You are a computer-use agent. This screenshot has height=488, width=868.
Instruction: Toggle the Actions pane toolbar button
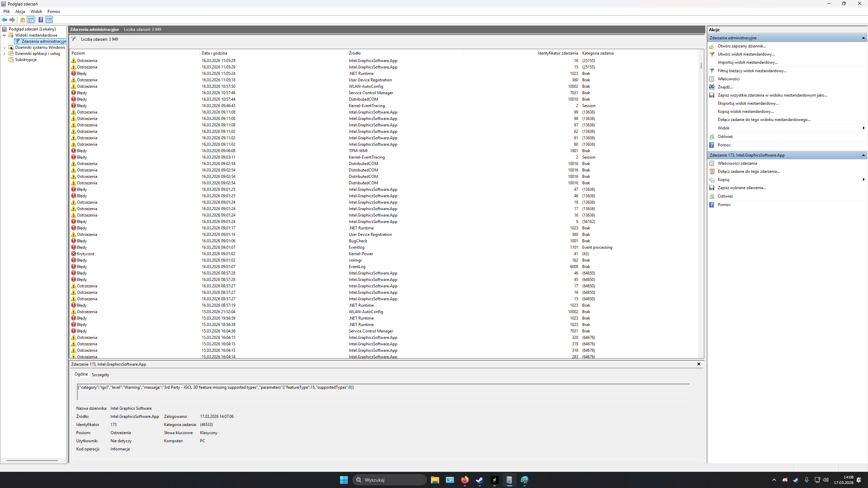(x=49, y=20)
